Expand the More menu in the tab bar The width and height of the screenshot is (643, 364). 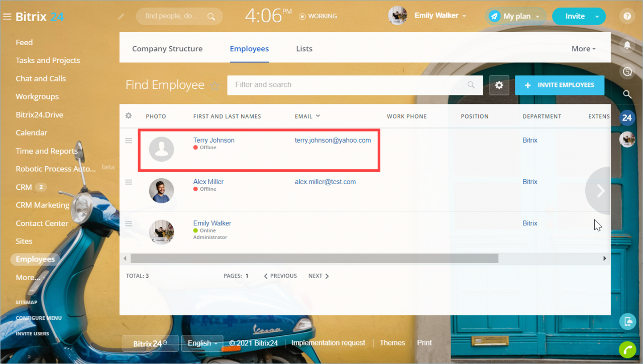pos(583,49)
